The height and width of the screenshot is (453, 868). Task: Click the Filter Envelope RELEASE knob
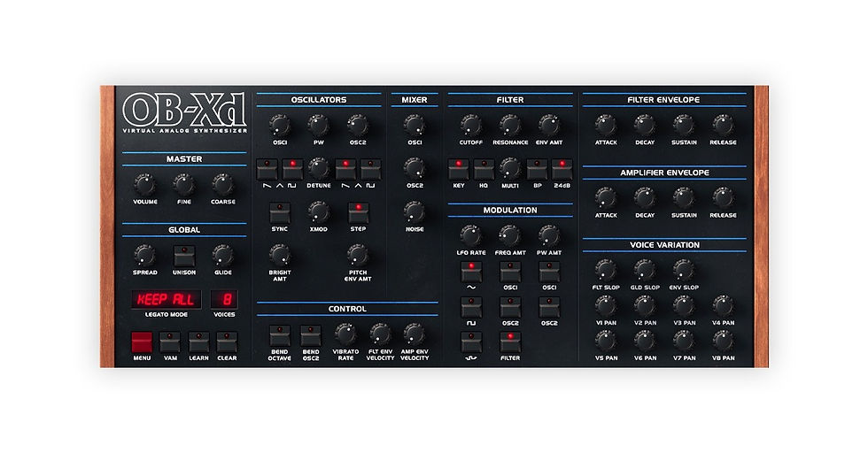(723, 126)
